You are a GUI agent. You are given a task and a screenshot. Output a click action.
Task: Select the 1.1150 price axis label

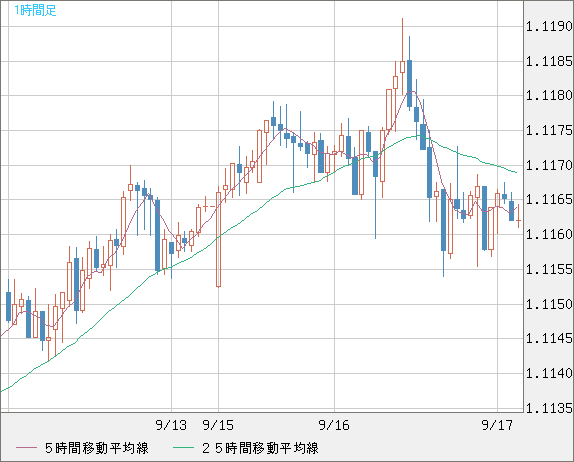click(549, 304)
